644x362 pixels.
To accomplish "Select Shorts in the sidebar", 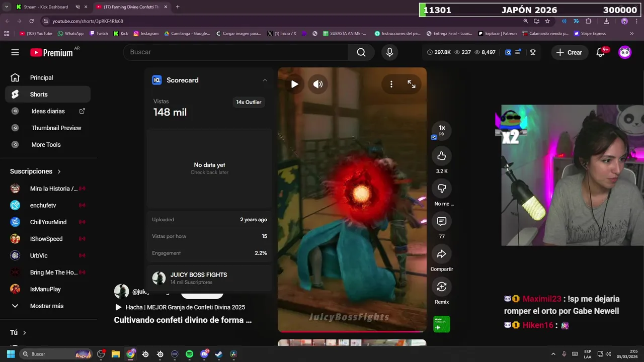I will coord(48,94).
